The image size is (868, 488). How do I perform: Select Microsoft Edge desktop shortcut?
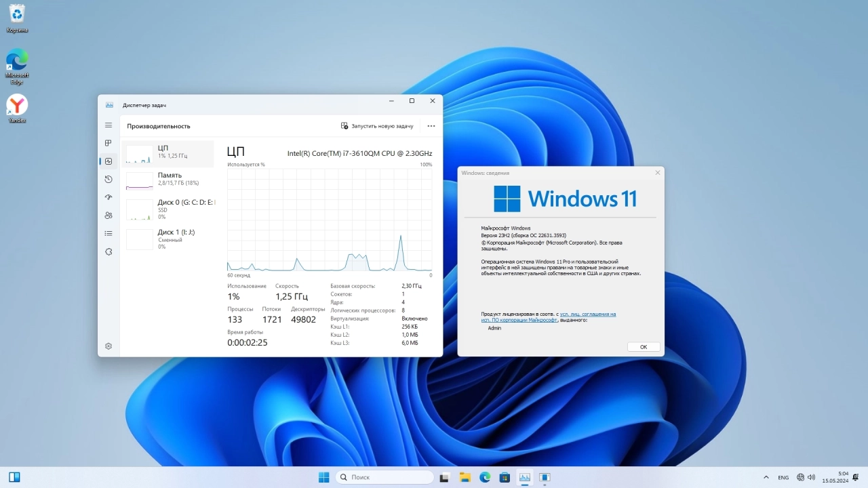coord(17,66)
